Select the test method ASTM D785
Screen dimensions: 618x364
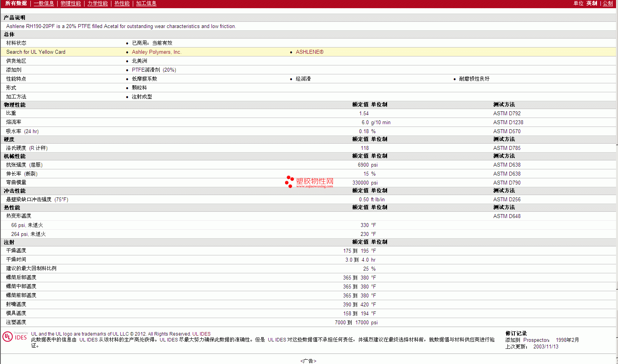click(507, 148)
